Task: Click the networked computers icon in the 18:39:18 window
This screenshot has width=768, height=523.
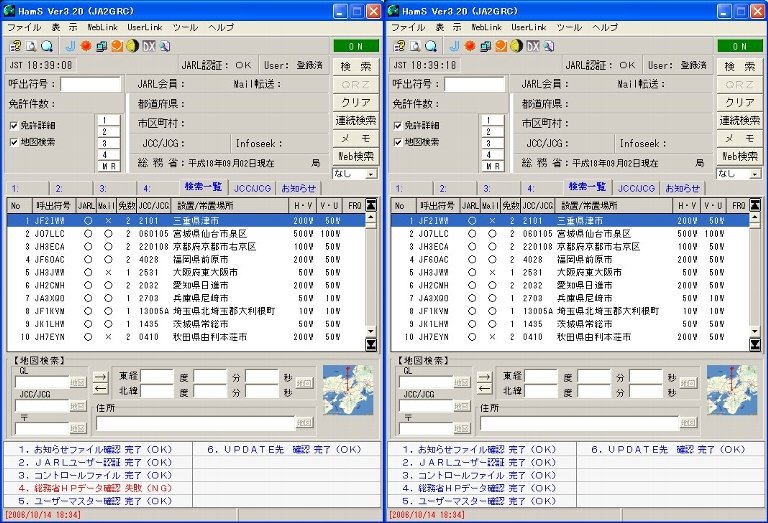Action: pyautogui.click(x=486, y=46)
